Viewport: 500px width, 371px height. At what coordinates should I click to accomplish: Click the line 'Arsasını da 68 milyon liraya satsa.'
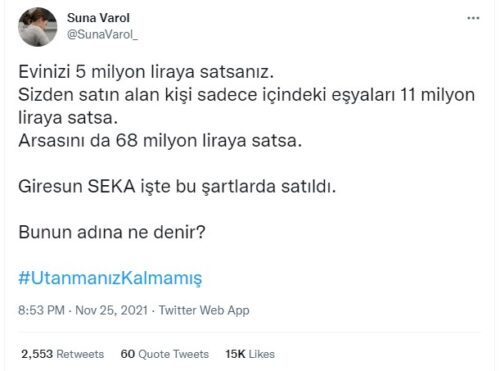tap(160, 141)
